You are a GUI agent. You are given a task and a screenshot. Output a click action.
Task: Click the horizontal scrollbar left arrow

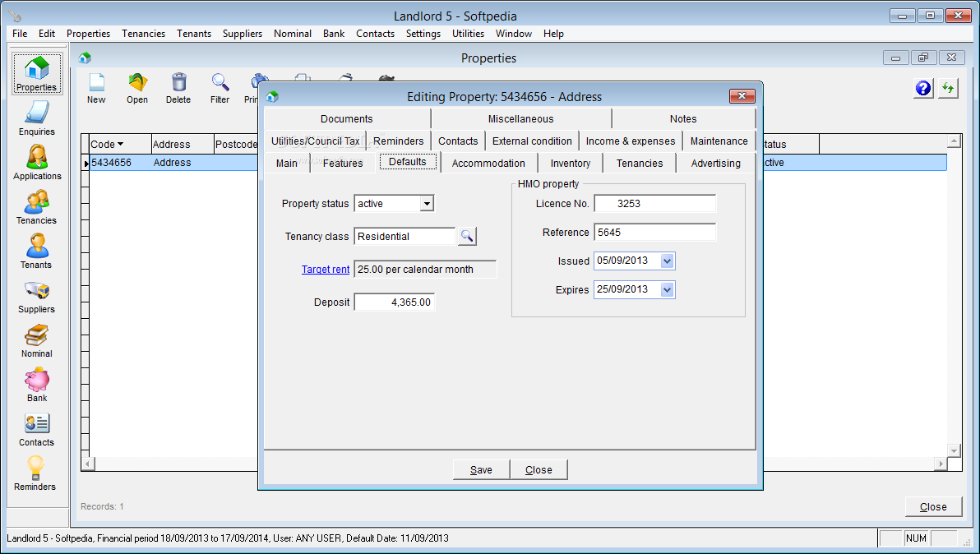tap(88, 464)
